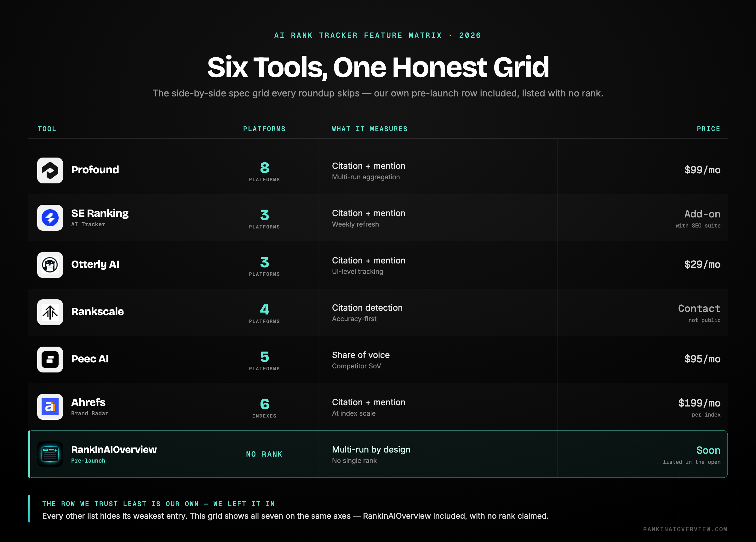Click the UI-level tracking text
This screenshot has width=756, height=542.
(x=357, y=272)
